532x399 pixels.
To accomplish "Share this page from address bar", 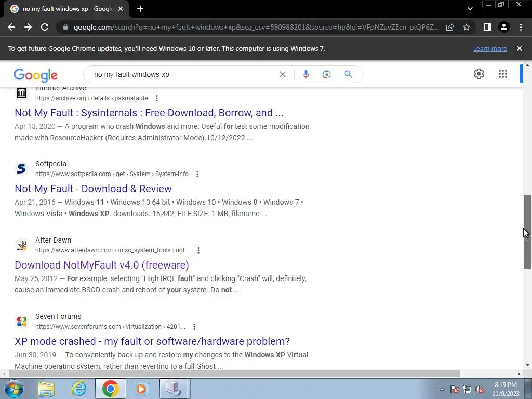I will point(450,27).
